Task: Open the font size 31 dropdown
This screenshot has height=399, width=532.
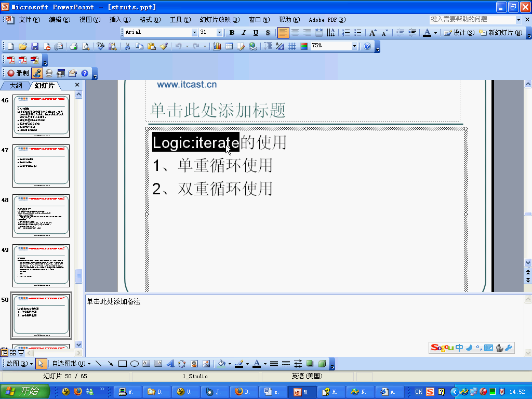Action: [x=220, y=32]
